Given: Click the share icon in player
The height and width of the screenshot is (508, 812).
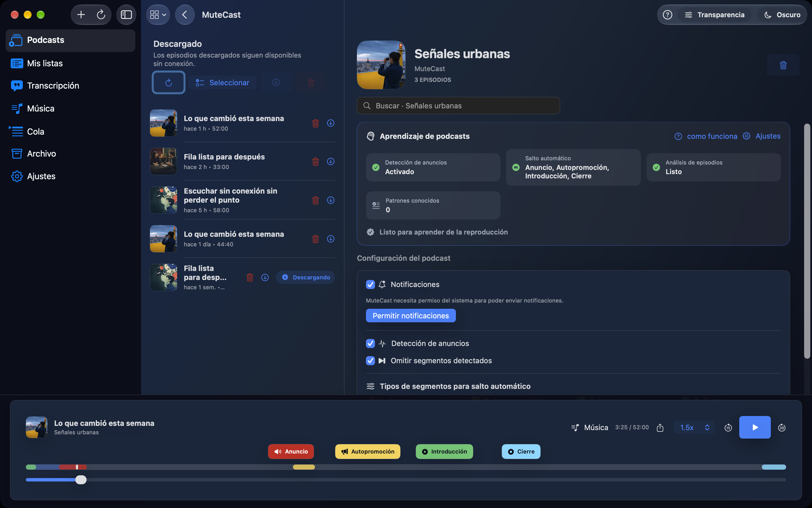Looking at the screenshot, I should tap(660, 427).
